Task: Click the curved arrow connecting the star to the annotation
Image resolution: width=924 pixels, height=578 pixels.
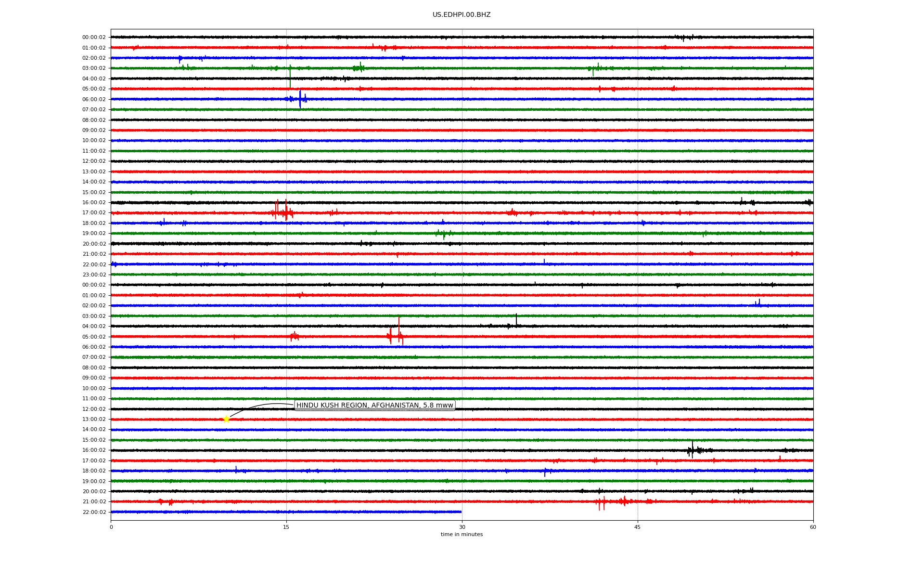Action: [x=260, y=406]
